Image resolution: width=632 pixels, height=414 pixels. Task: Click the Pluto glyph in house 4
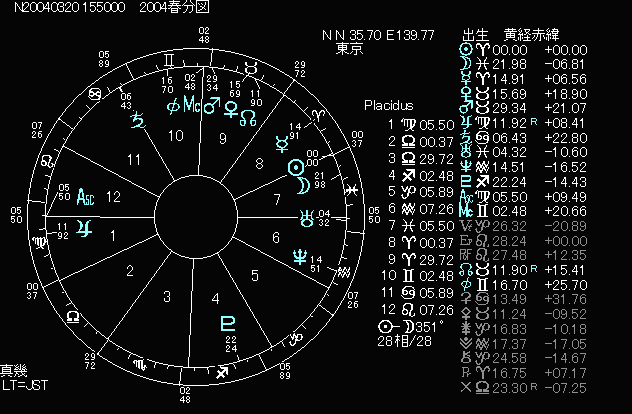pos(227,323)
